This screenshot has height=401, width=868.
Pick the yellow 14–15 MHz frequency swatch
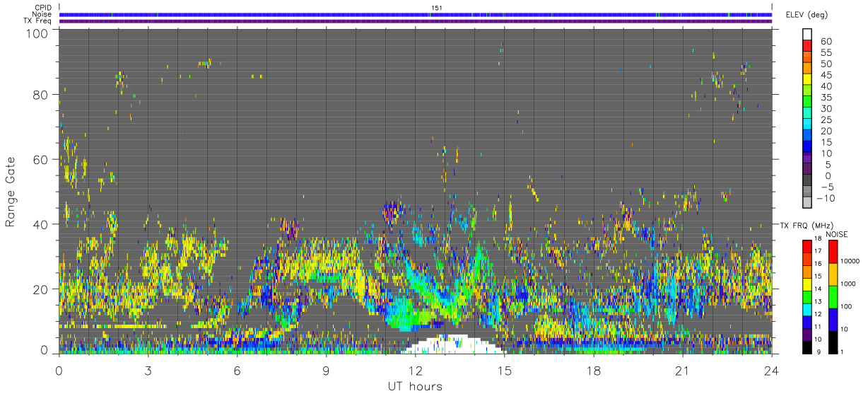[x=807, y=283]
